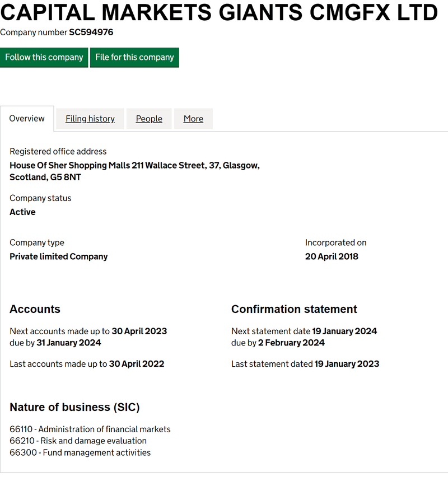Click SIC code 66300 Fund management activities

81,452
